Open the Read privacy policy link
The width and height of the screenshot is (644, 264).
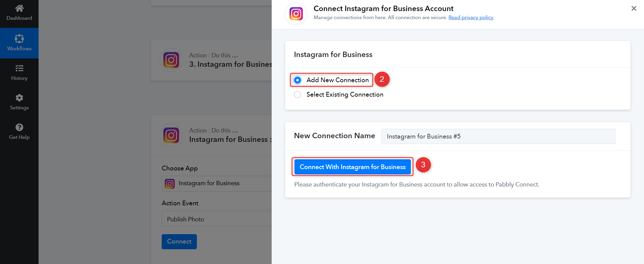tap(471, 17)
